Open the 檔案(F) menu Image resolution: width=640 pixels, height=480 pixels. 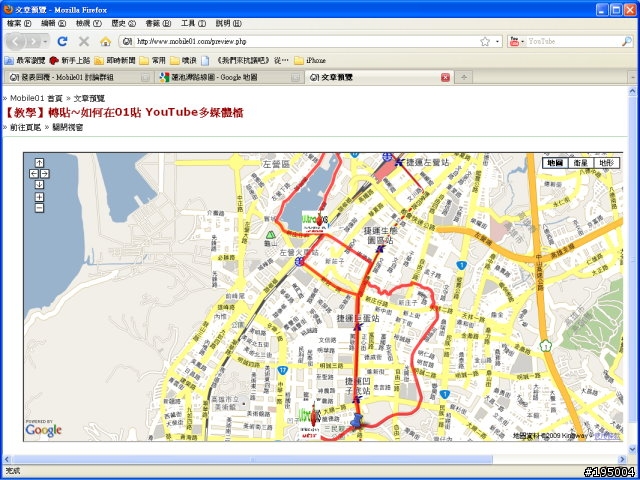click(19, 24)
